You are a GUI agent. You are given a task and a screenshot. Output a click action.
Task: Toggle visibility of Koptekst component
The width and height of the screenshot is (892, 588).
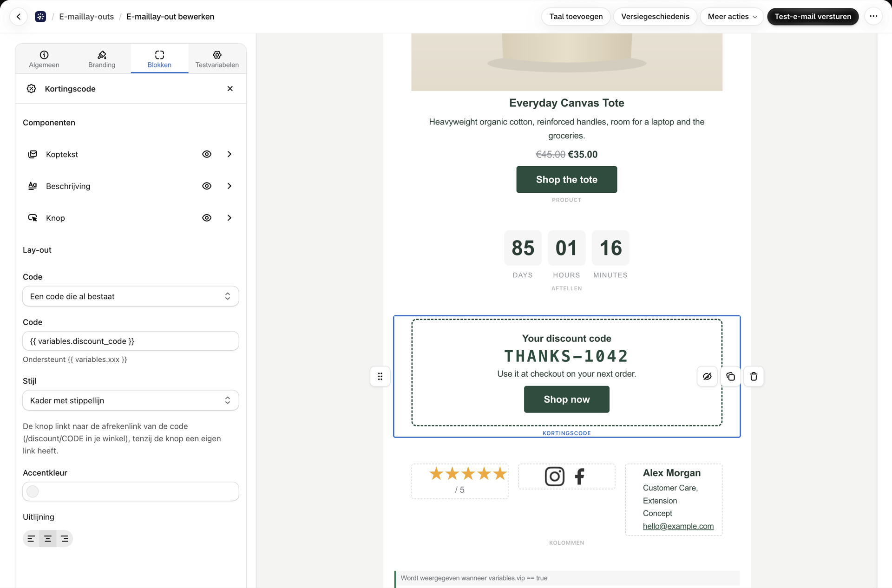[x=207, y=154]
